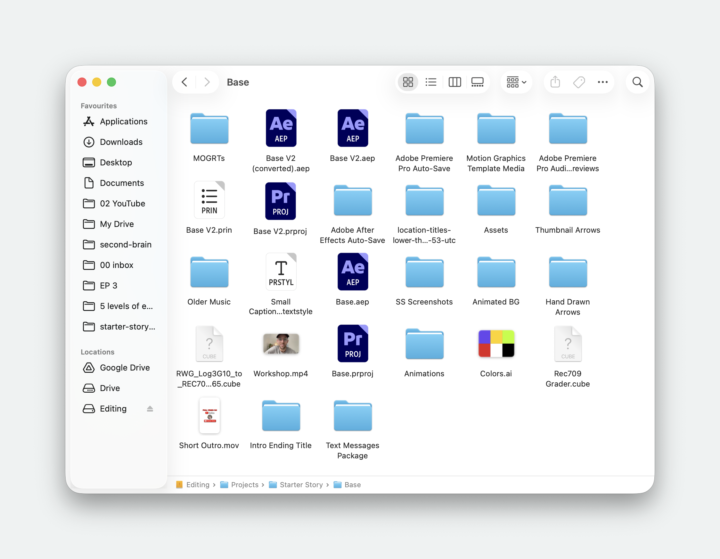Open the more actions ellipsis menu
Image resolution: width=720 pixels, height=559 pixels.
click(602, 82)
